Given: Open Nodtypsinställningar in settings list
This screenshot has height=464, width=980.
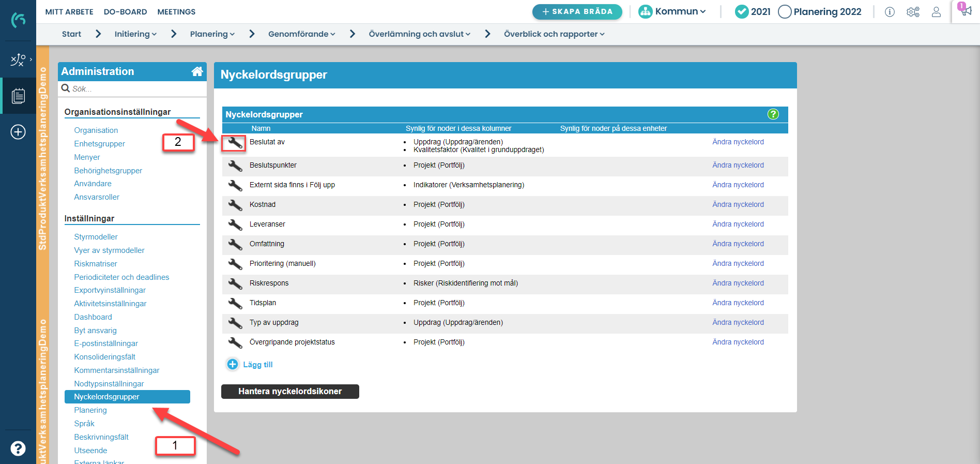Looking at the screenshot, I should (x=109, y=384).
